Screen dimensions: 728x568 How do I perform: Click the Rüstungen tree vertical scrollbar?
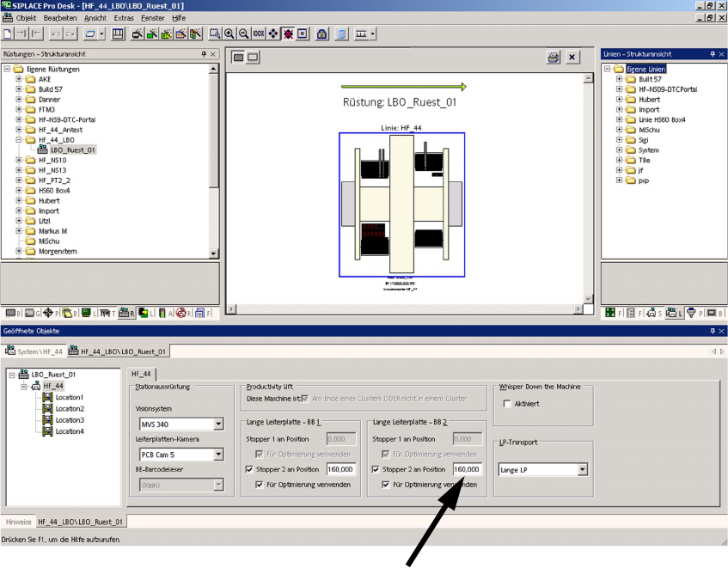click(x=213, y=161)
